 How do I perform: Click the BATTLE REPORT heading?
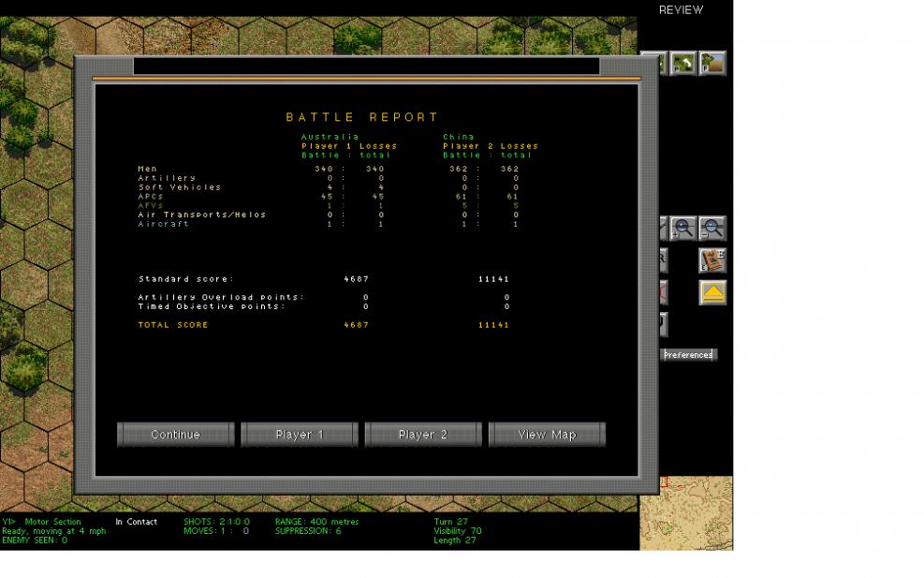(x=362, y=118)
